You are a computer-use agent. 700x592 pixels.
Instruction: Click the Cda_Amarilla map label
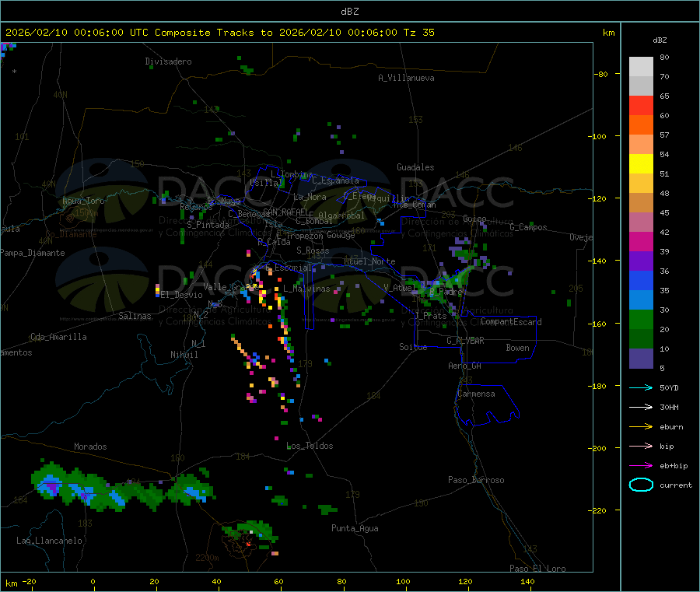pyautogui.click(x=58, y=337)
